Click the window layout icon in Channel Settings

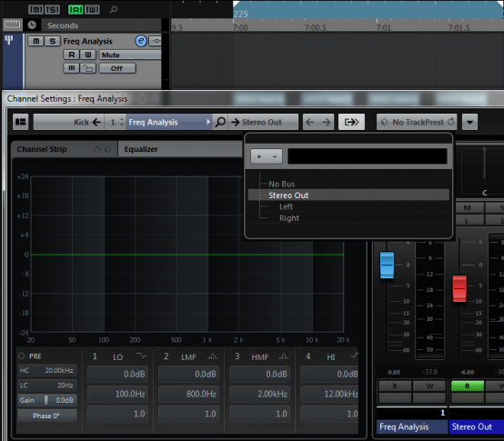pos(21,122)
